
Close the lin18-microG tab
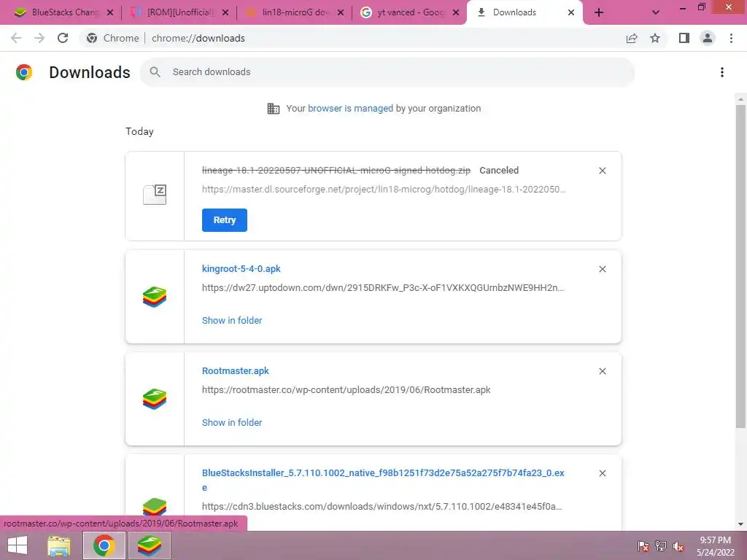point(341,12)
